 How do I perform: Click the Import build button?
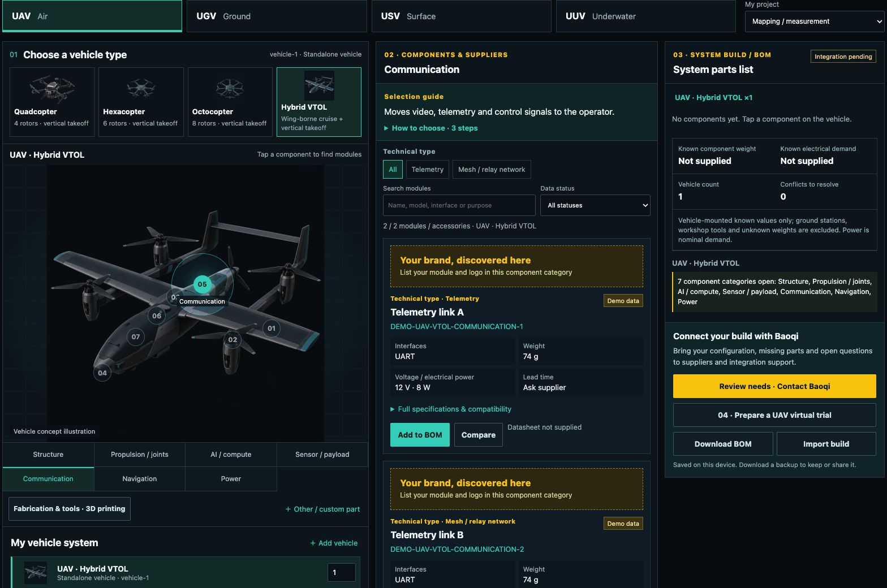[826, 444]
